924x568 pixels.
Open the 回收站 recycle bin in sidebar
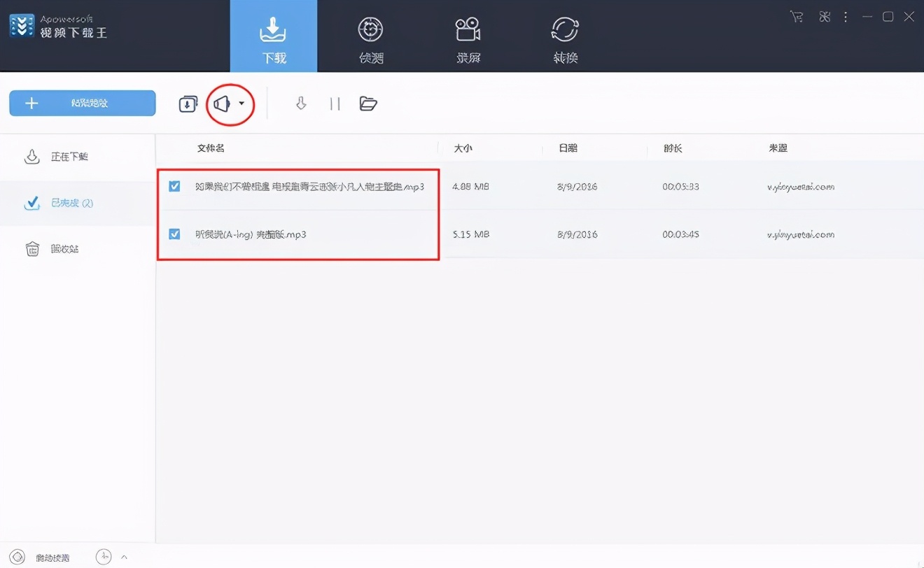[32, 249]
